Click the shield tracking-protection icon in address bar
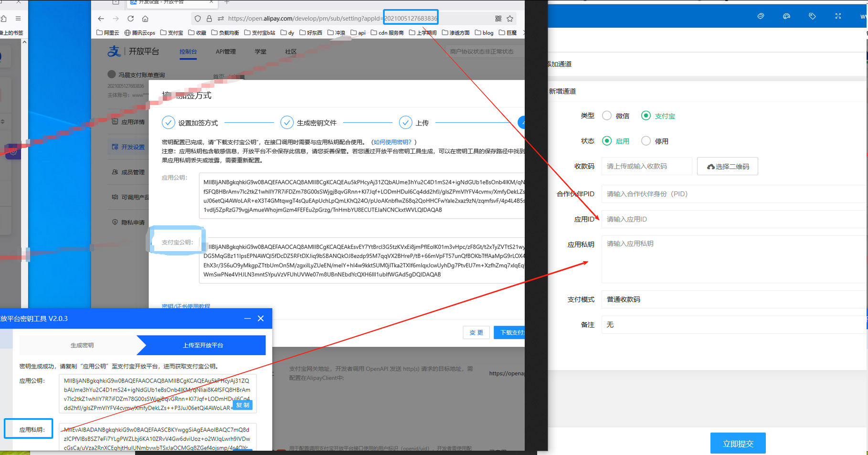This screenshot has height=455, width=868. tap(198, 19)
